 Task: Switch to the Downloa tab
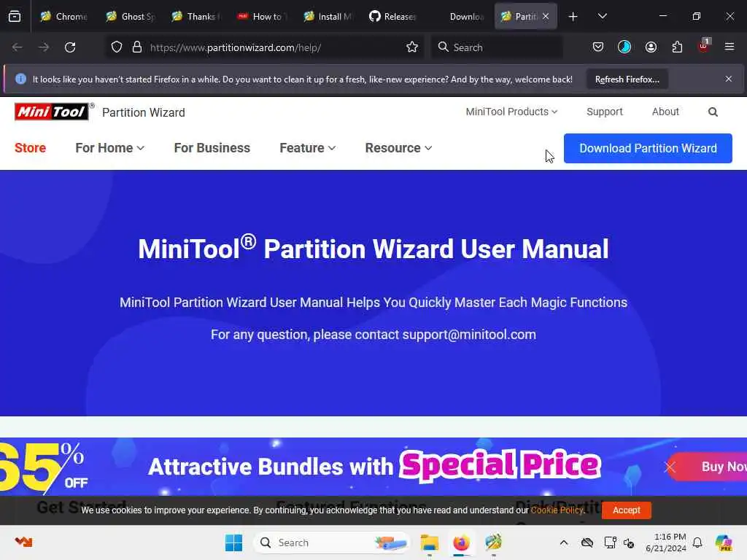(459, 16)
